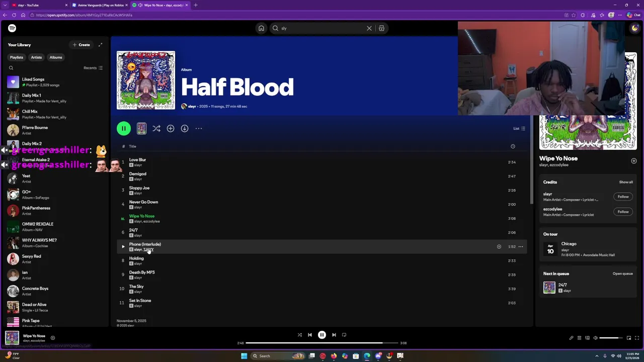Play the Phone (Interlude) track
Screen dimensions: 644x362
123,247
